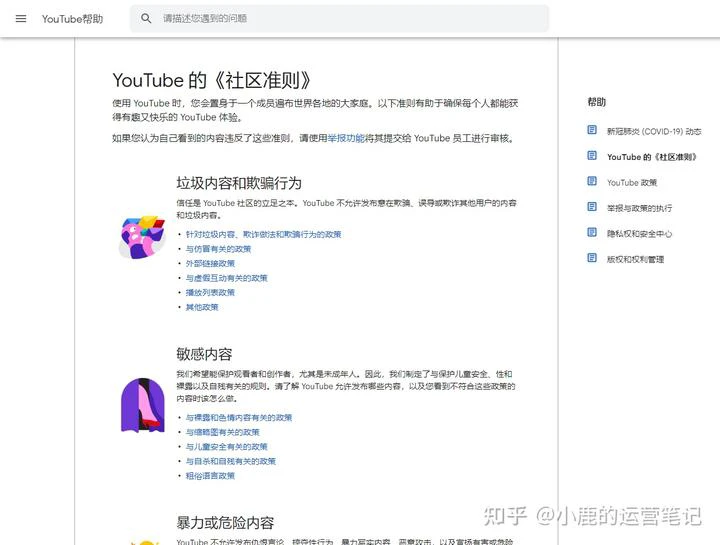The image size is (720, 545).
Task: Open the hamburger main menu
Action: [x=21, y=19]
